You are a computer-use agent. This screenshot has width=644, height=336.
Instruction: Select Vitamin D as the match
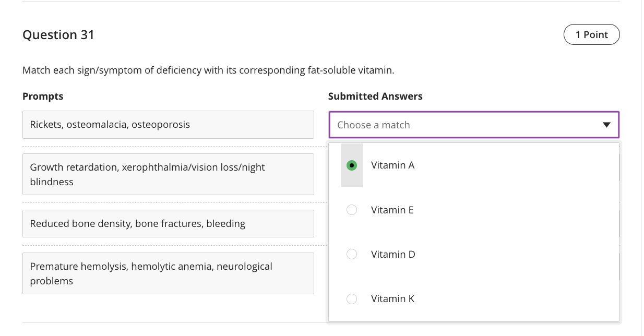point(352,254)
